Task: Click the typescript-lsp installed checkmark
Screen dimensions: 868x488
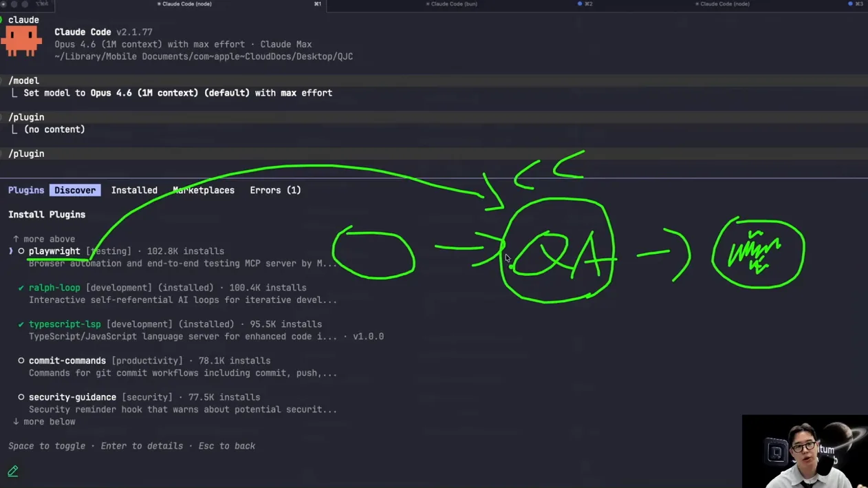Action: 21,324
